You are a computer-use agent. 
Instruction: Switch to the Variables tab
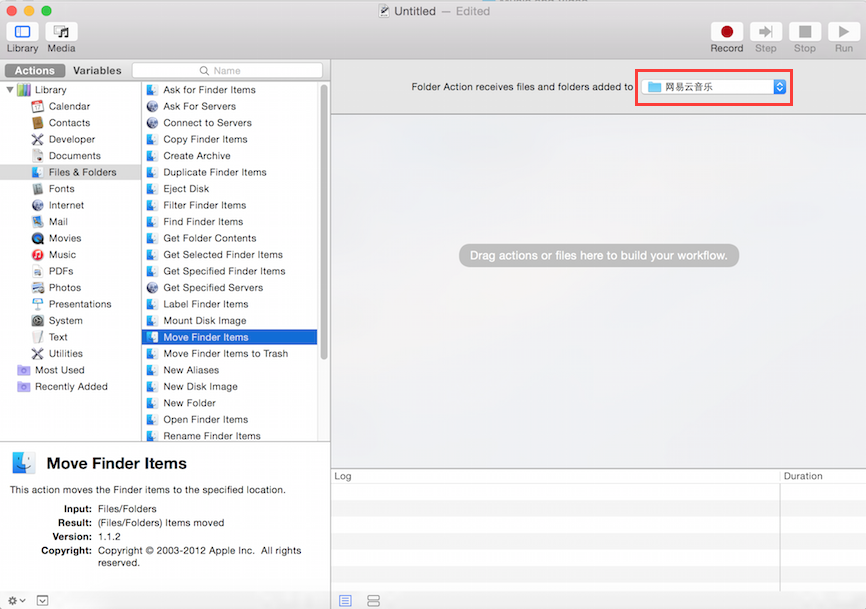coord(97,71)
